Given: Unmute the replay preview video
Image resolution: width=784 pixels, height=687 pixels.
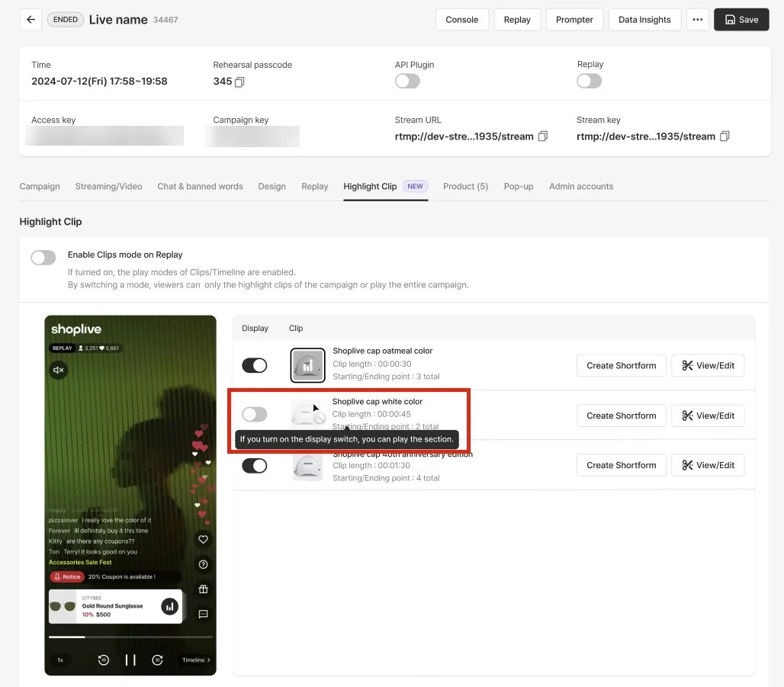Looking at the screenshot, I should 59,370.
